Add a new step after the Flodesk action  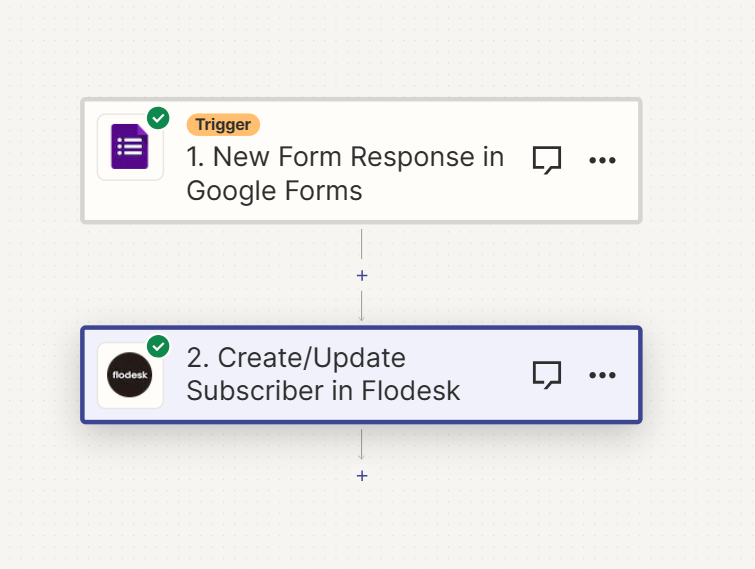point(362,476)
